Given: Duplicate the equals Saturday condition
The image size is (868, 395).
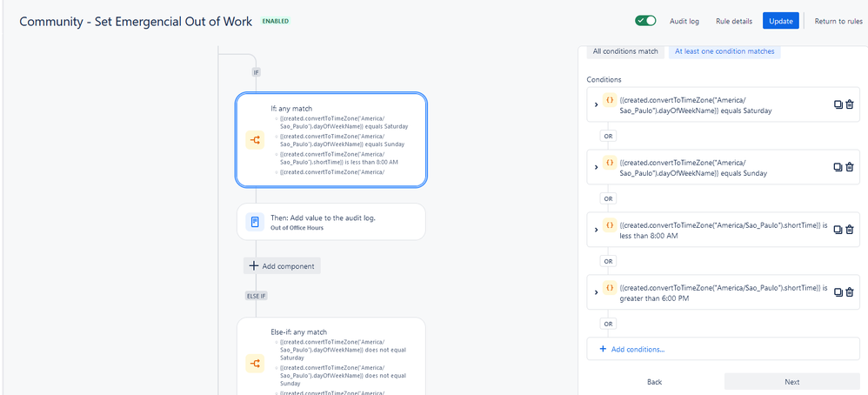Looking at the screenshot, I should pyautogui.click(x=838, y=104).
